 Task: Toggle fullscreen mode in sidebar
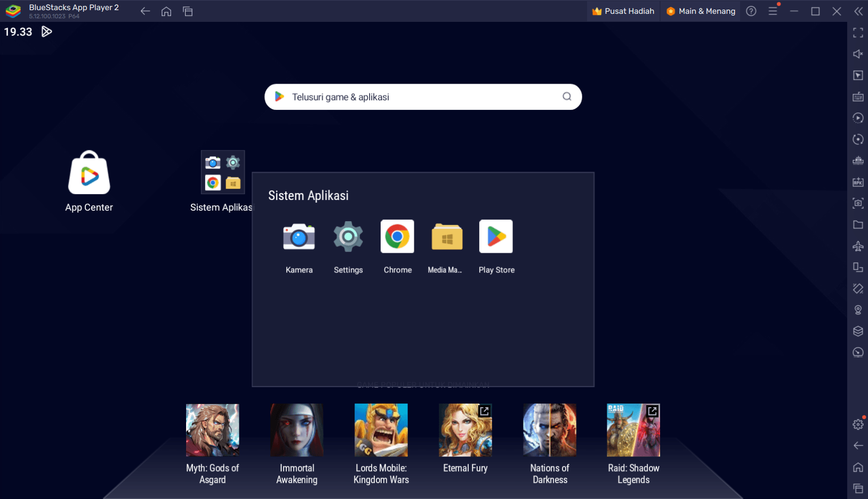tap(858, 33)
